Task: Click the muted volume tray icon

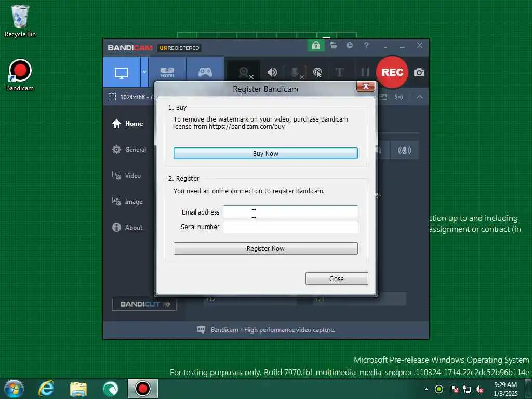Action: pos(480,389)
